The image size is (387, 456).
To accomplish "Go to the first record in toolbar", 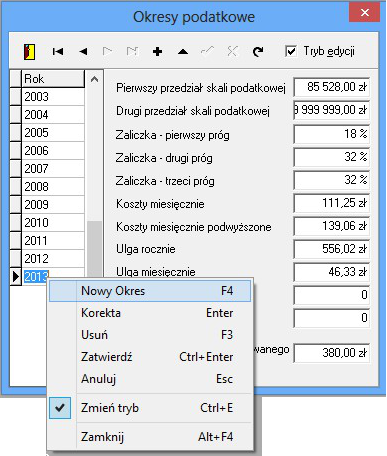I will 58,51.
